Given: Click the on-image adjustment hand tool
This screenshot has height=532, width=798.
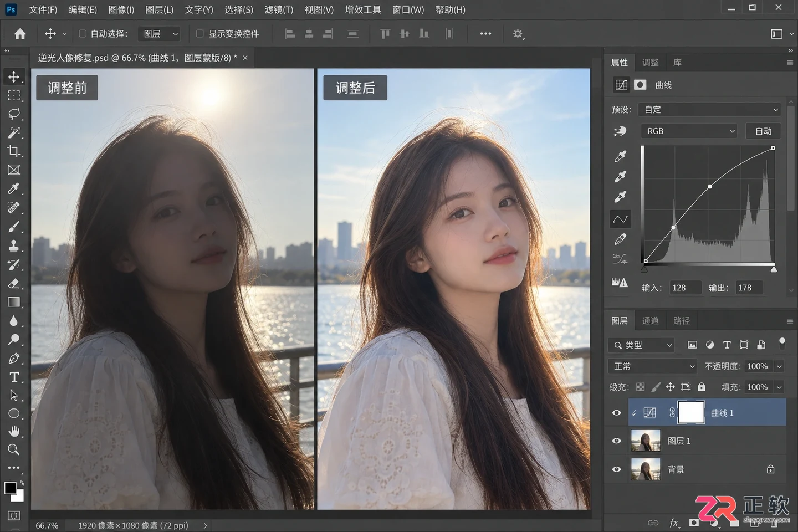Looking at the screenshot, I should pyautogui.click(x=620, y=131).
